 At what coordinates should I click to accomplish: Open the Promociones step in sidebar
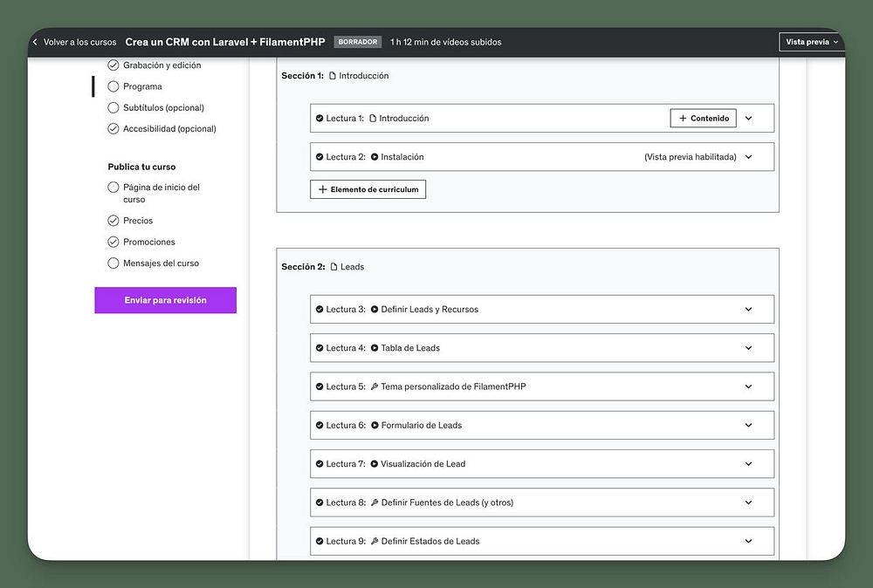click(x=149, y=242)
